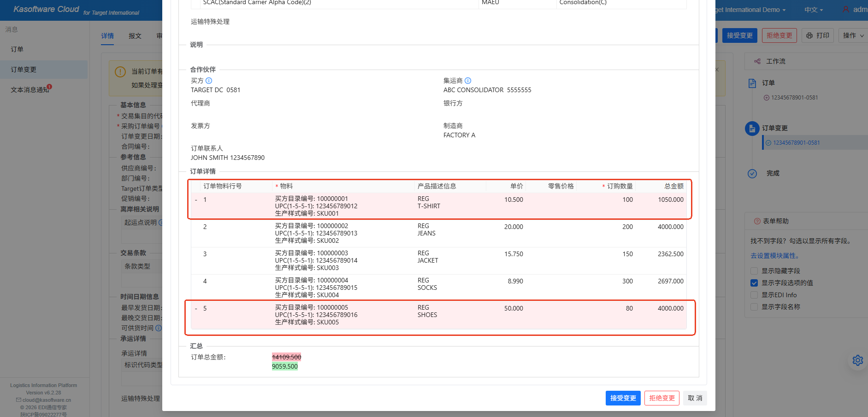The width and height of the screenshot is (868, 417).
Task: Click the 表单帮助 question icon
Action: click(x=757, y=221)
